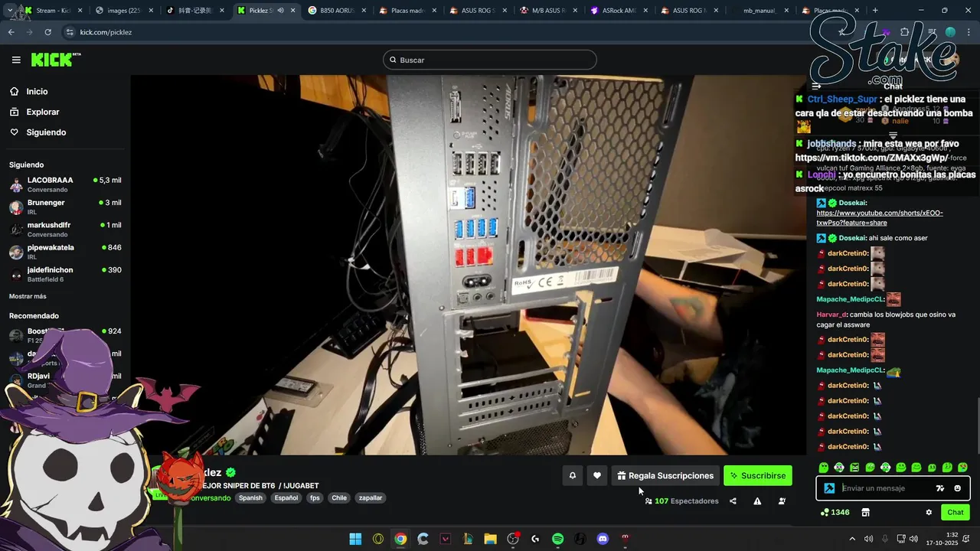Image resolution: width=980 pixels, height=551 pixels.
Task: Reload the page
Action: (47, 32)
